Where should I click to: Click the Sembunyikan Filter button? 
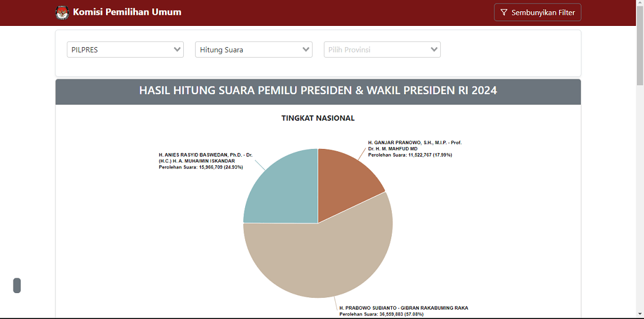pos(537,12)
